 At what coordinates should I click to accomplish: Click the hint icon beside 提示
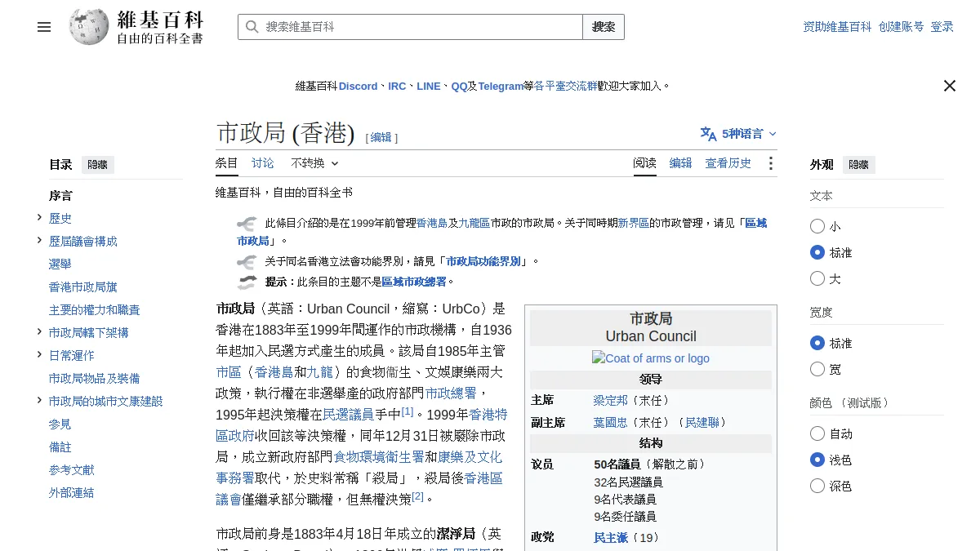coord(247,282)
